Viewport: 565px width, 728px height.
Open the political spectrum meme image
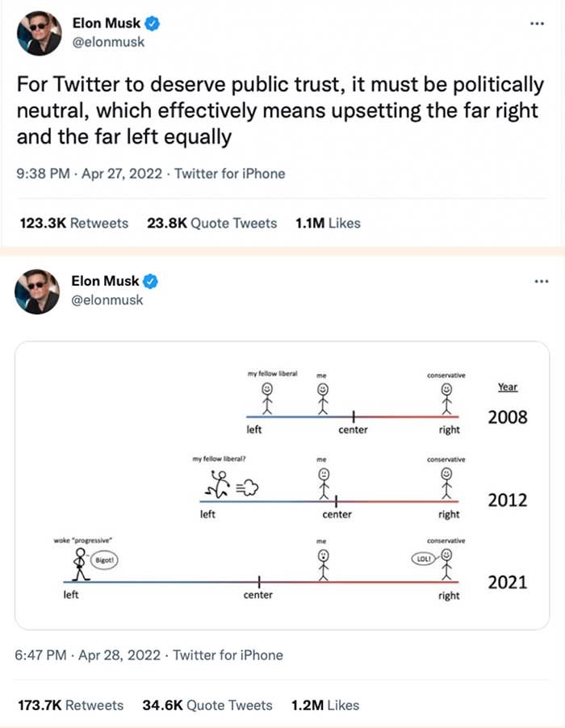[282, 485]
